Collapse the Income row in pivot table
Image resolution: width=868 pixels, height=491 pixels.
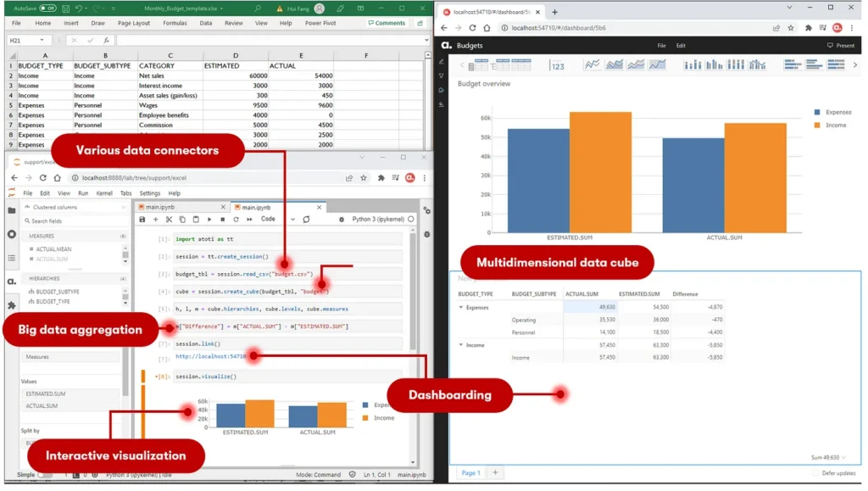460,345
